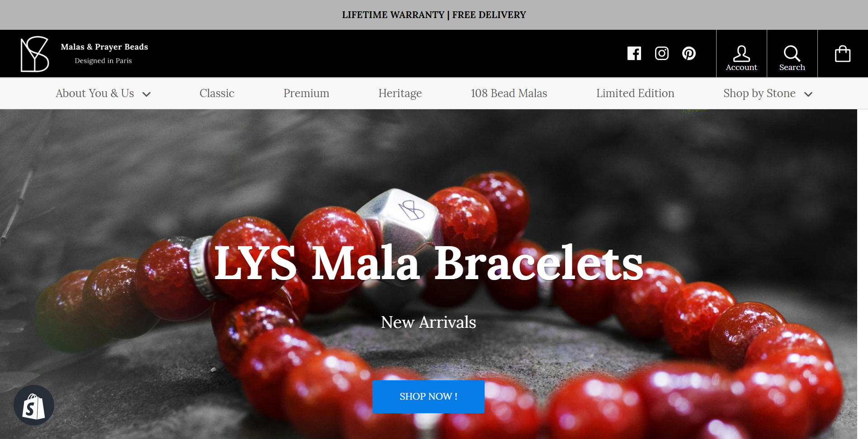Open the 108 Bead Malas page
This screenshot has height=439, width=868.
509,93
